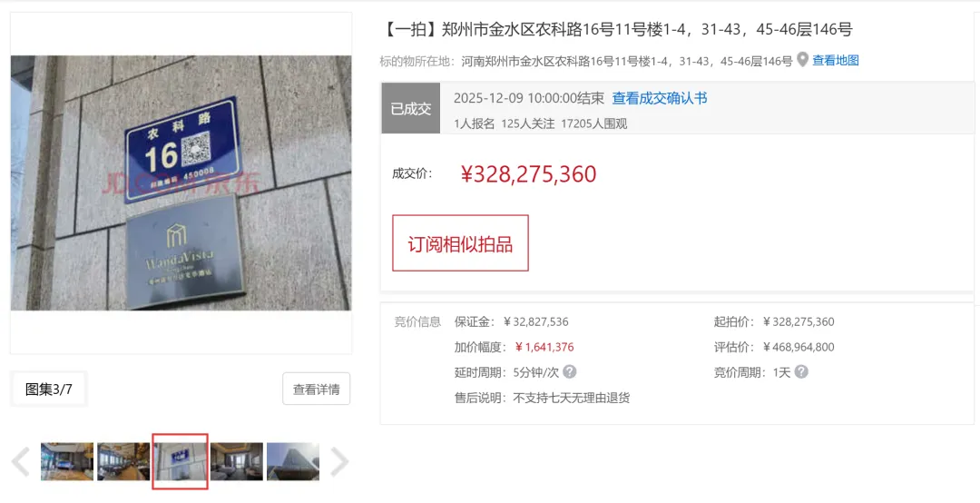Click help icon next to 延时周期
The image size is (980, 503).
569,371
